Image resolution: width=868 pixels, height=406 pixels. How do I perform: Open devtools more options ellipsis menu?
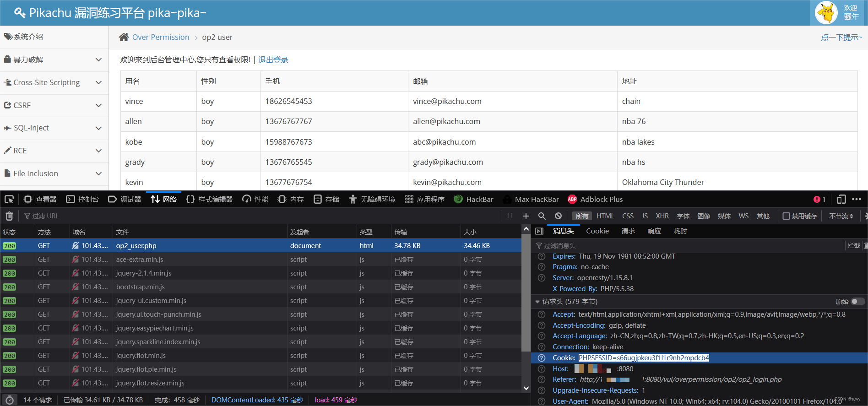tap(857, 199)
